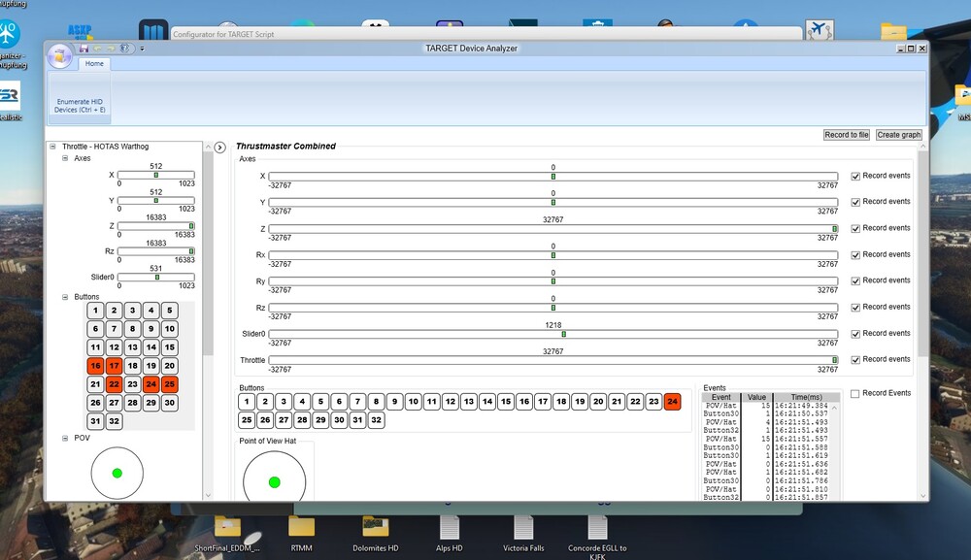Viewport: 971px width, 560px height.
Task: Click the circled arrow to collapse the device panel
Action: (x=219, y=148)
